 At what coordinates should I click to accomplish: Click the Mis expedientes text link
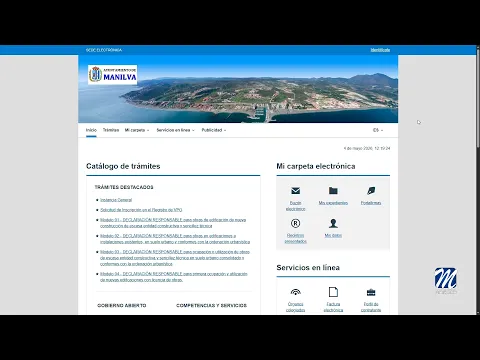click(x=333, y=203)
